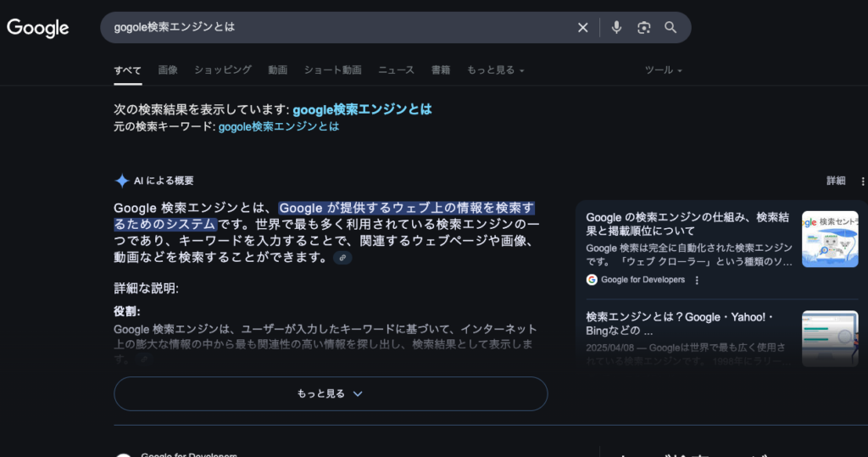Screen dimensions: 868x457
Task: Click the Google logo
Action: pyautogui.click(x=37, y=28)
